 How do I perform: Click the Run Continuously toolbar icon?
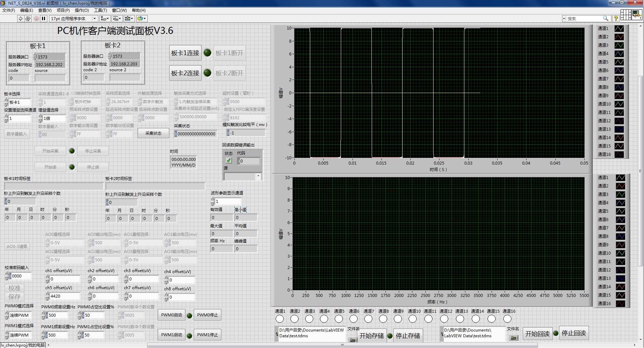[28, 18]
